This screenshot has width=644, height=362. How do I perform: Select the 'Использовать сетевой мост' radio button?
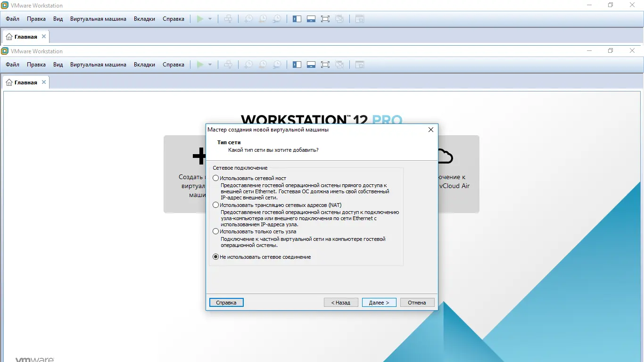pyautogui.click(x=216, y=178)
